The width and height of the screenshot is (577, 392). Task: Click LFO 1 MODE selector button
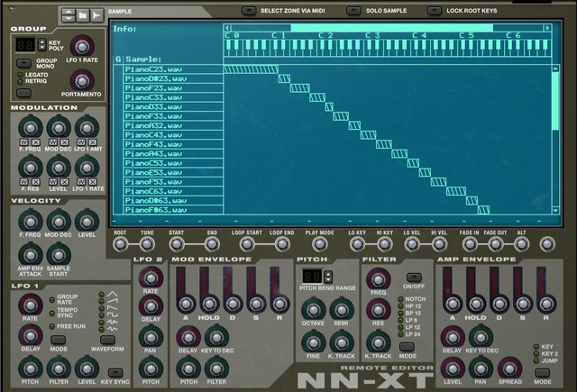point(58,340)
